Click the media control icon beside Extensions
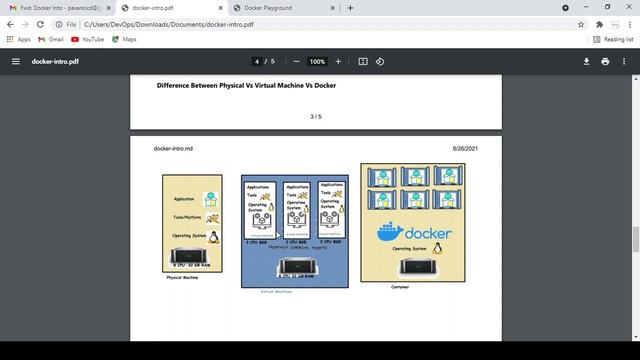The width and height of the screenshot is (640, 360). click(x=615, y=24)
